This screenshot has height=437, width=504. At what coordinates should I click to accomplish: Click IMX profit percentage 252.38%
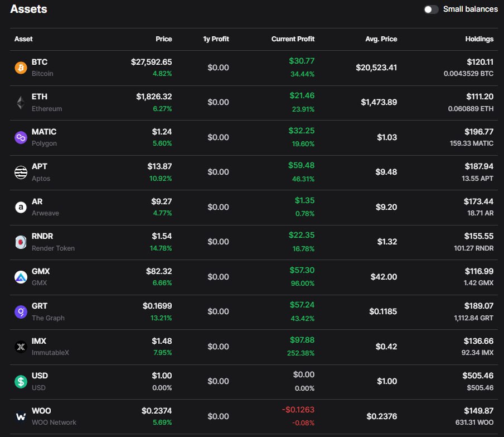click(x=301, y=353)
